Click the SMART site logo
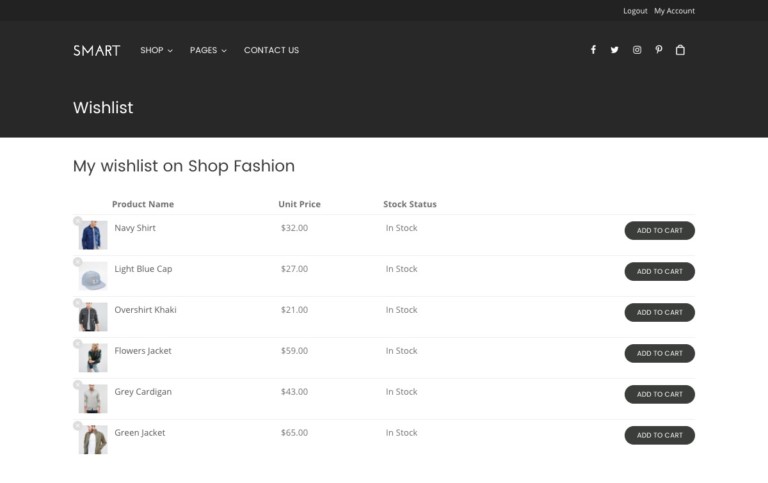 click(x=96, y=50)
